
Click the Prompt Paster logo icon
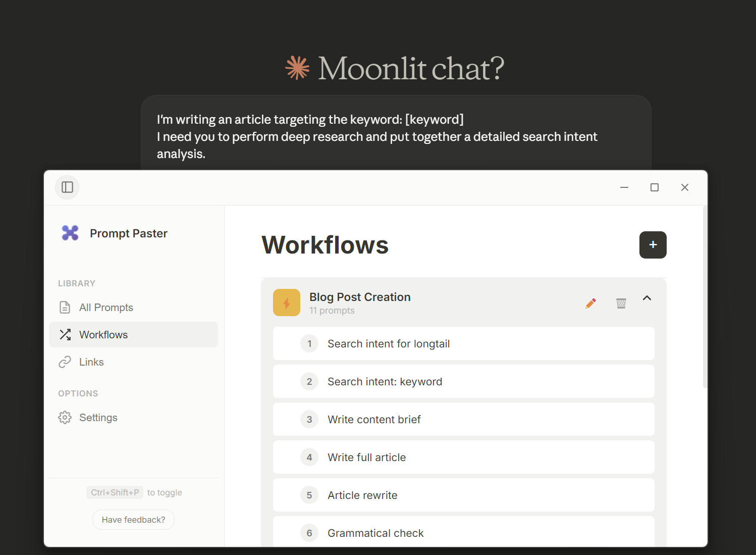(70, 233)
